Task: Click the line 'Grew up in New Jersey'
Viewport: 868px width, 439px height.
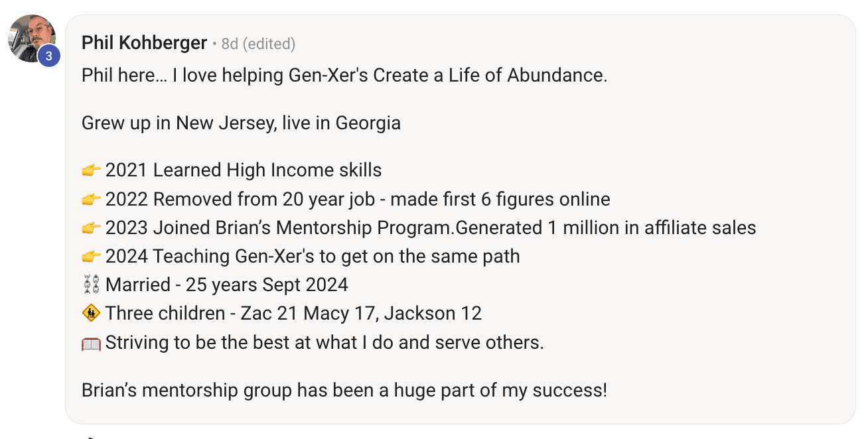Action: [241, 123]
